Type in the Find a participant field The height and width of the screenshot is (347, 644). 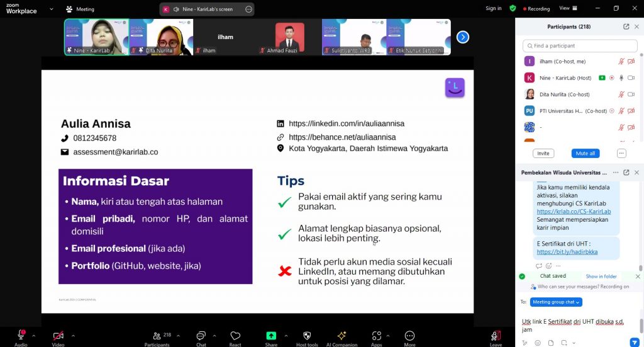click(579, 46)
